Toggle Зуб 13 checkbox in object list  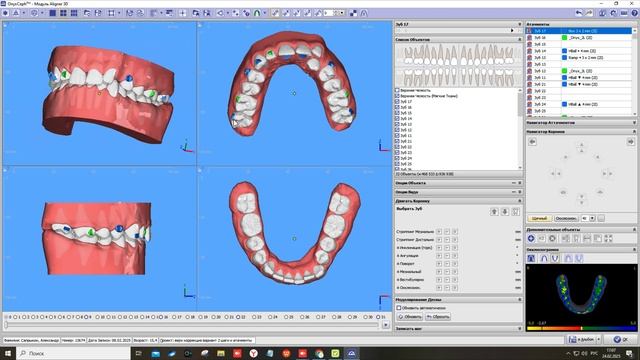click(397, 124)
